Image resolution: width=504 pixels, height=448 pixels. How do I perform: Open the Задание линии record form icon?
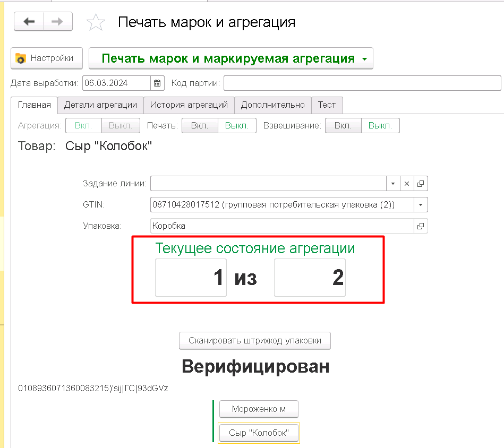click(x=421, y=184)
